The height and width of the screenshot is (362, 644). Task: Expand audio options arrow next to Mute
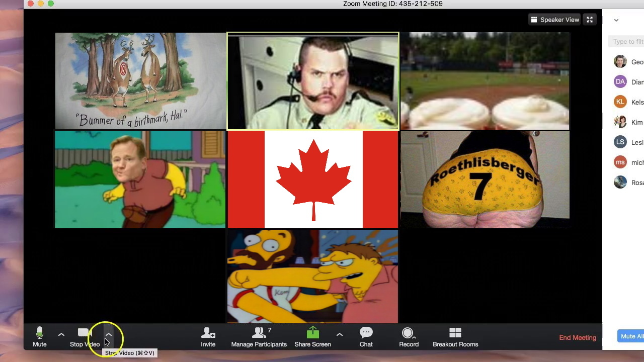61,334
